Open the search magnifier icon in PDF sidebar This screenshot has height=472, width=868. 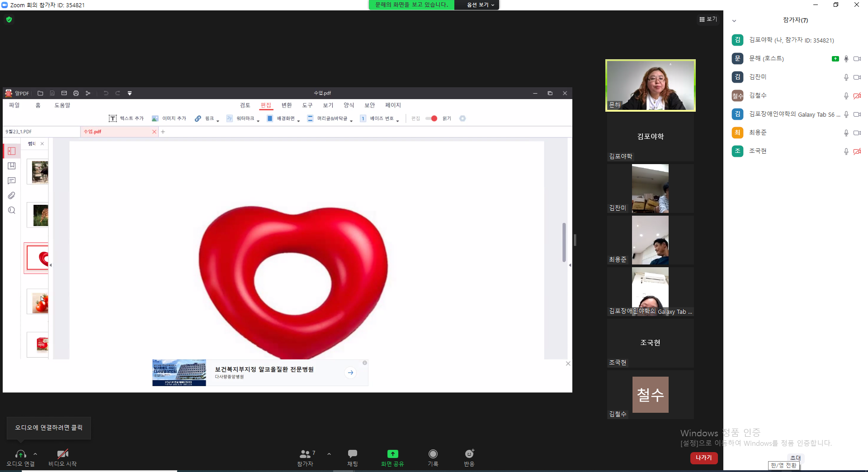(12, 211)
